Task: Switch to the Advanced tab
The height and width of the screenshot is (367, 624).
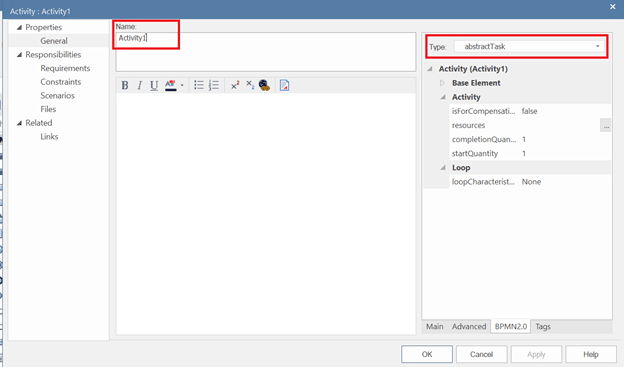Action: pos(469,326)
